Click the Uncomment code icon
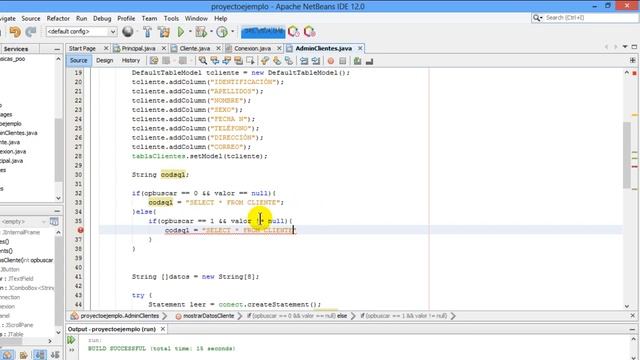The width and height of the screenshot is (640, 360). point(369,61)
